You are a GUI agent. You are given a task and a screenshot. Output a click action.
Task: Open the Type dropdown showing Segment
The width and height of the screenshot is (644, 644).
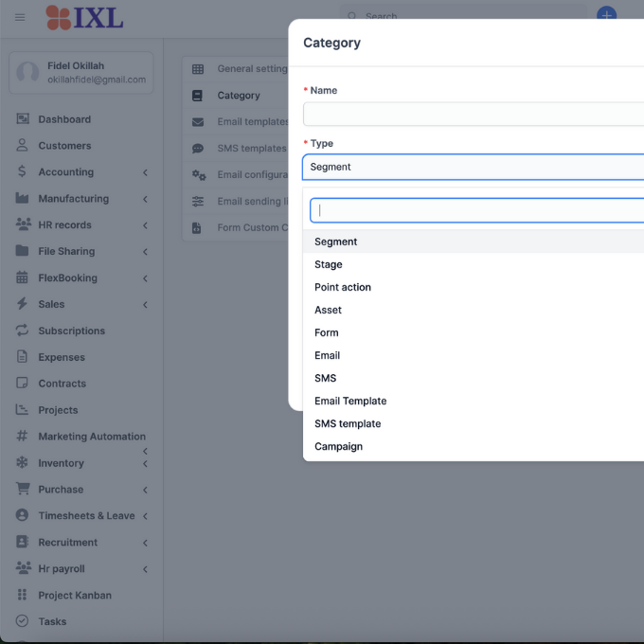tap(474, 167)
